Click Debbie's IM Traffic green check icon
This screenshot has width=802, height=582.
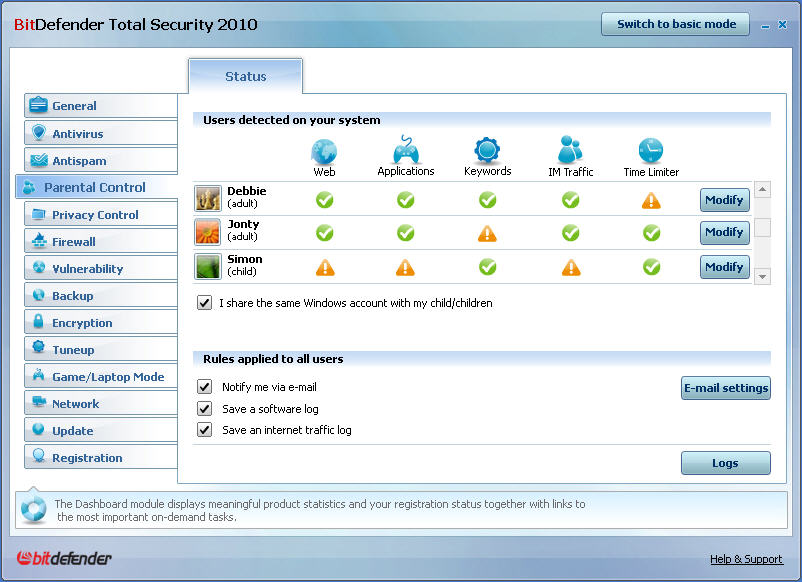pos(570,199)
